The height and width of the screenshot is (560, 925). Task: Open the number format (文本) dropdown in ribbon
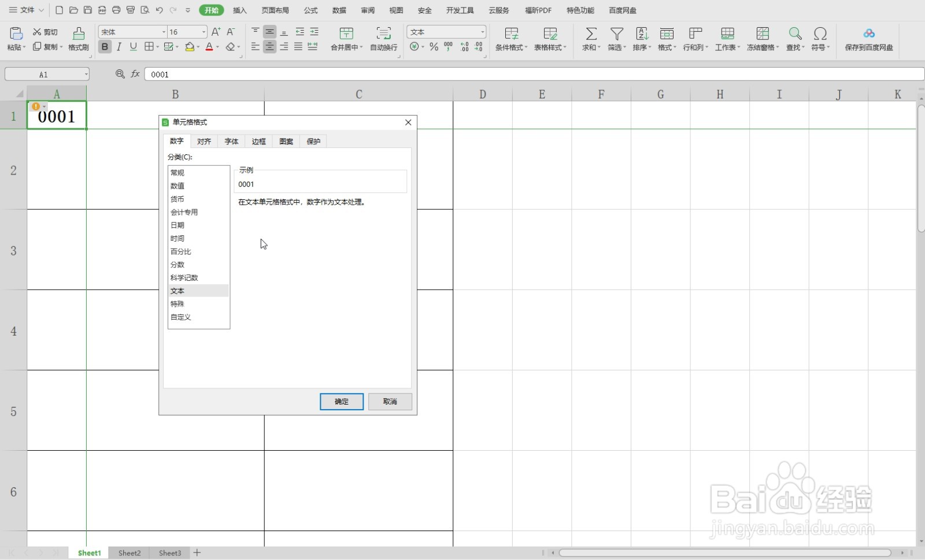tap(482, 32)
